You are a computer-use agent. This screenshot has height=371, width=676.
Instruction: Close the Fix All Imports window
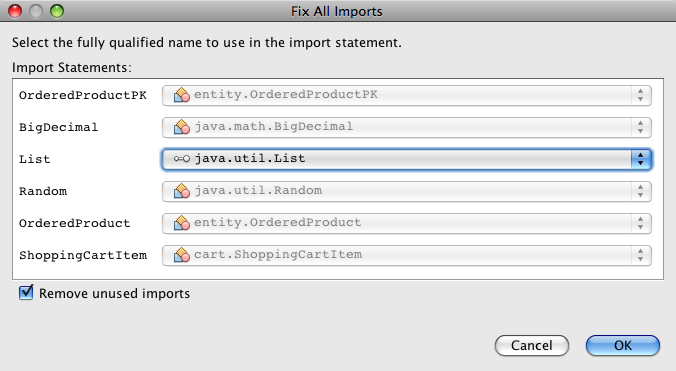pos(15,11)
